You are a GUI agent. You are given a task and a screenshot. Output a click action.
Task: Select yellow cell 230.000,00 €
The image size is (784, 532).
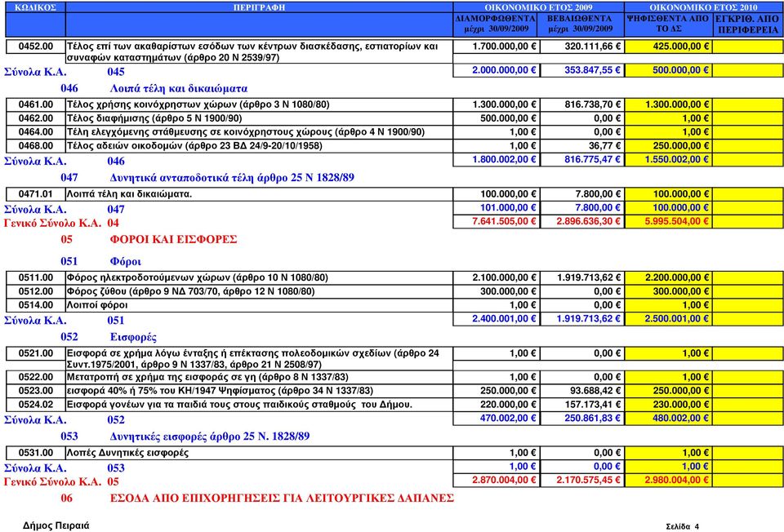click(669, 405)
